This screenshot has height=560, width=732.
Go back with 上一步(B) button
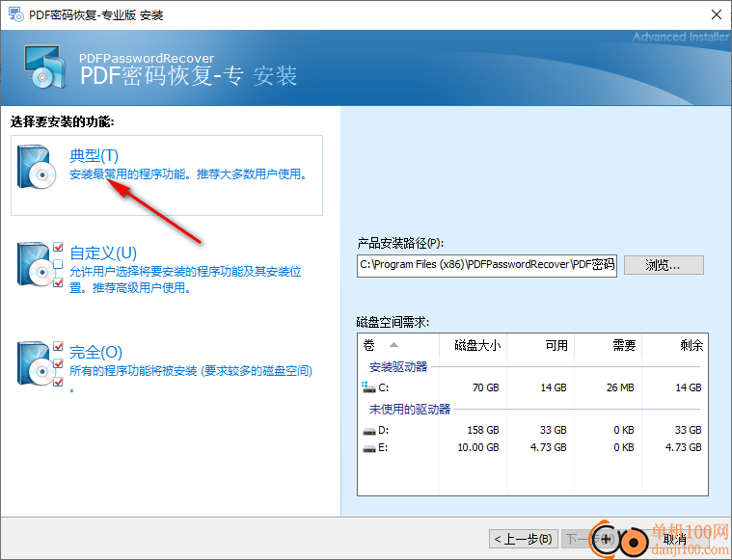coord(523,539)
